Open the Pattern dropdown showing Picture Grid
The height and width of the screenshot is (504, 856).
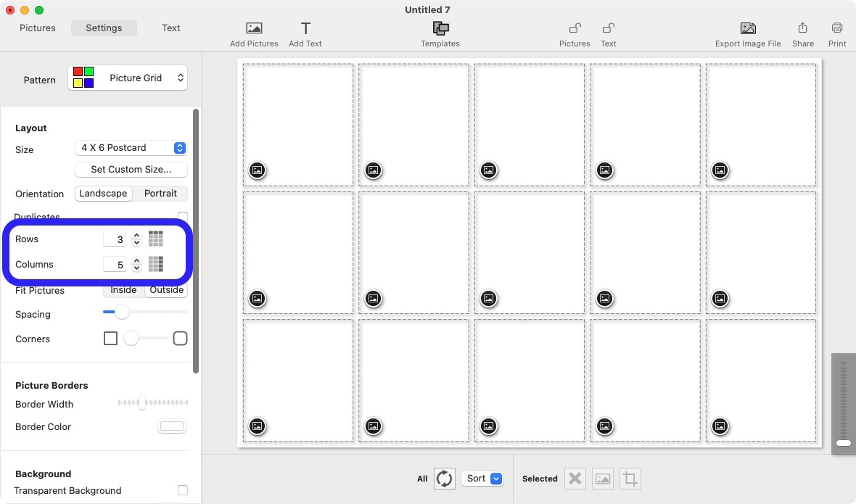128,78
